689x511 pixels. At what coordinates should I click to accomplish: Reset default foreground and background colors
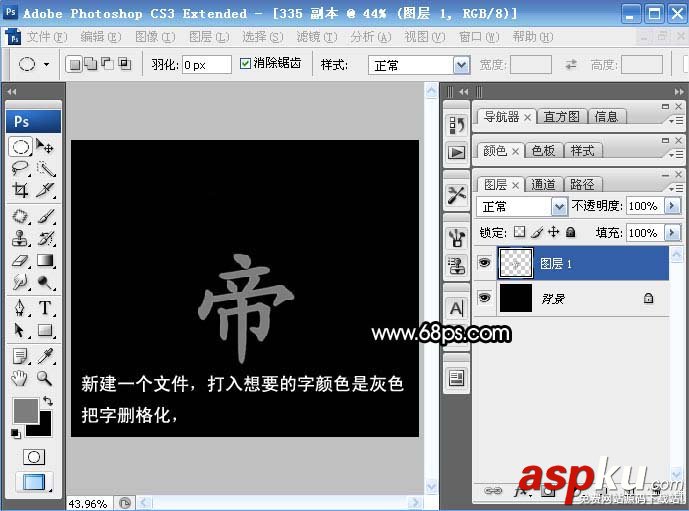coord(15,434)
